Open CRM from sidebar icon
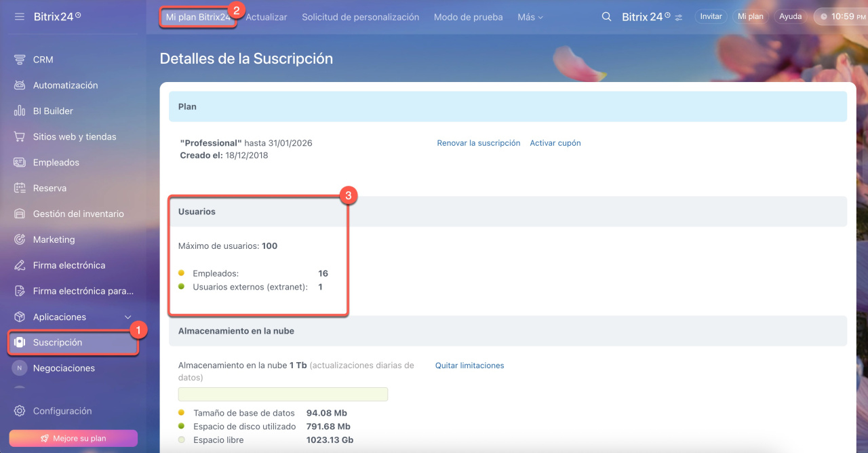This screenshot has height=453, width=868. (x=20, y=60)
